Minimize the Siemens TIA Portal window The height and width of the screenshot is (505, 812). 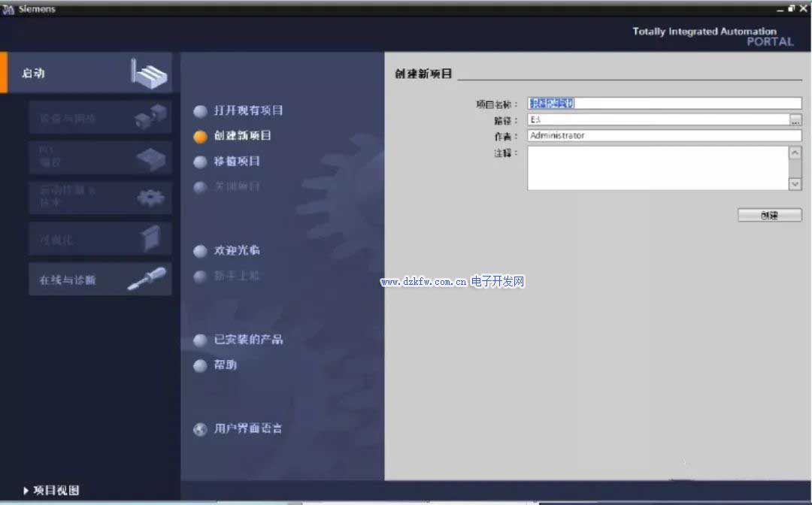pyautogui.click(x=780, y=9)
